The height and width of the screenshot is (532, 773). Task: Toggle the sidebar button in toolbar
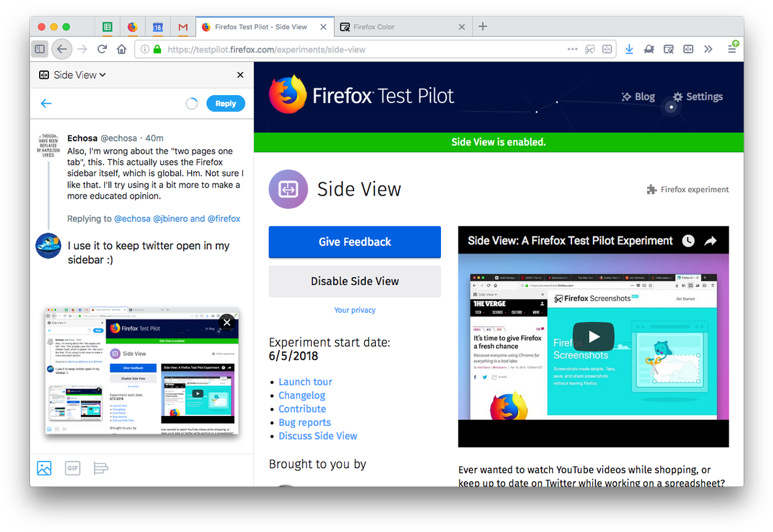(40, 50)
